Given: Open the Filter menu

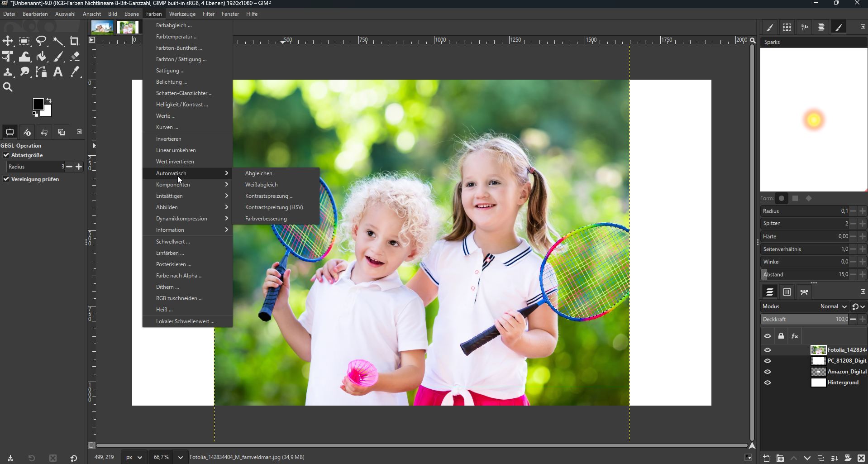Looking at the screenshot, I should point(209,14).
